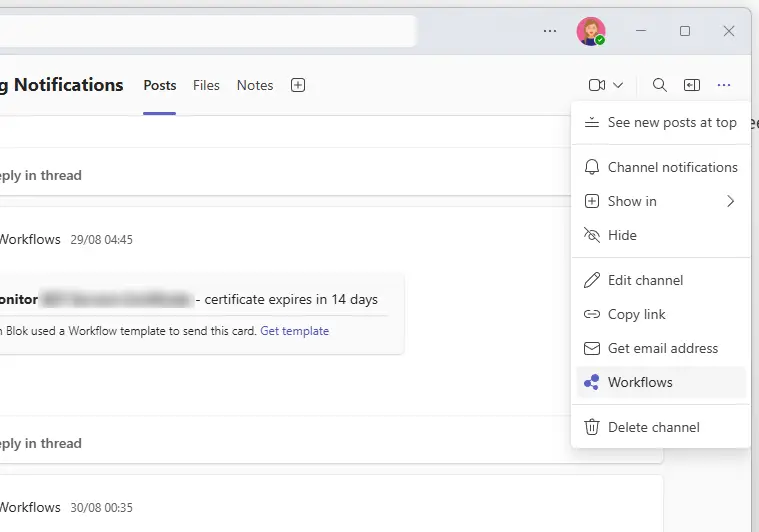The image size is (759, 532).
Task: Open channel in side pane icon
Action: pyautogui.click(x=692, y=86)
